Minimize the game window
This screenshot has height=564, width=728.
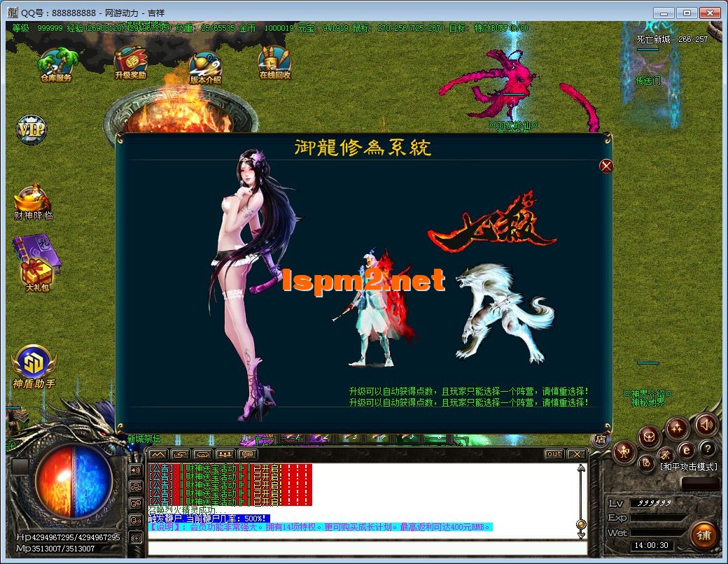tap(664, 13)
